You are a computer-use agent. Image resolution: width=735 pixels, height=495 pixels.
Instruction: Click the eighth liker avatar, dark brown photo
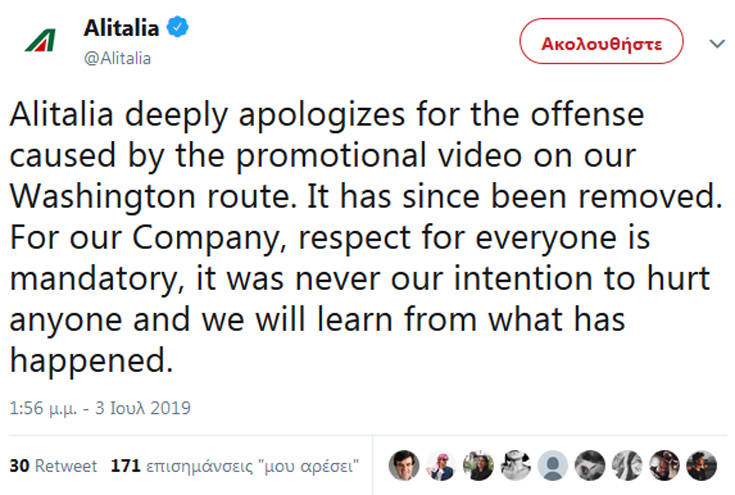pyautogui.click(x=664, y=465)
